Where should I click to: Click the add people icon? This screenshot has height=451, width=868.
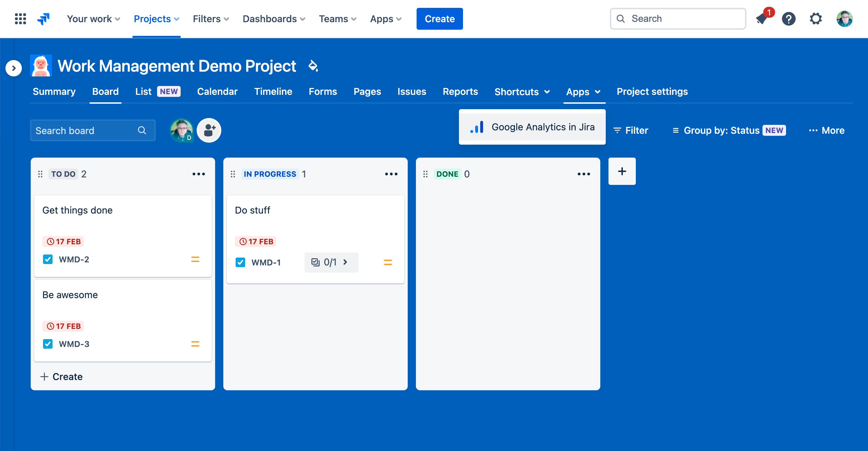(209, 130)
